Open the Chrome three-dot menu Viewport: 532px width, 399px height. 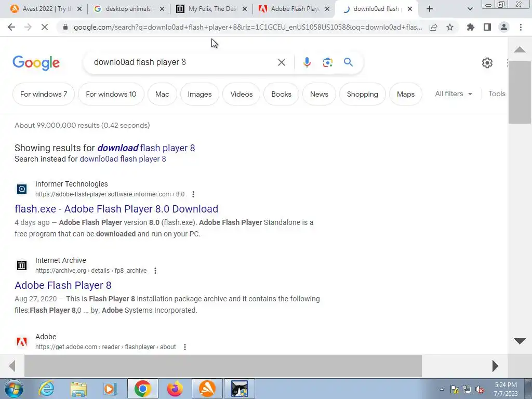521,27
